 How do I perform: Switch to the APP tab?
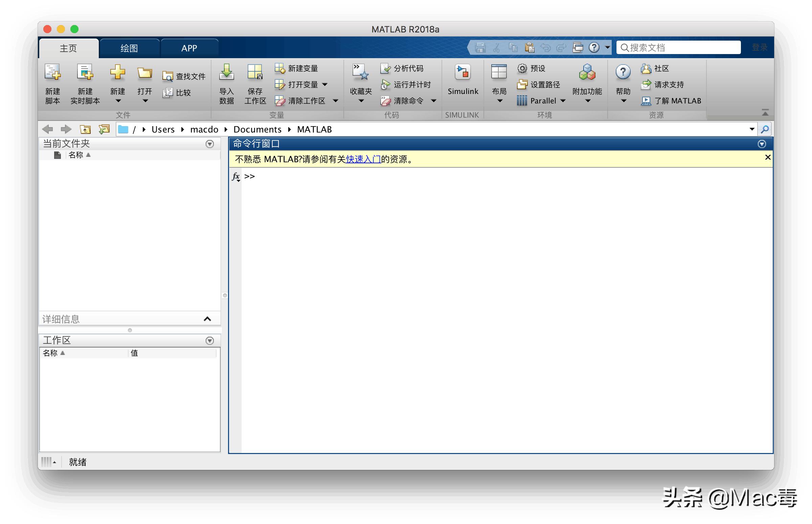tap(189, 48)
